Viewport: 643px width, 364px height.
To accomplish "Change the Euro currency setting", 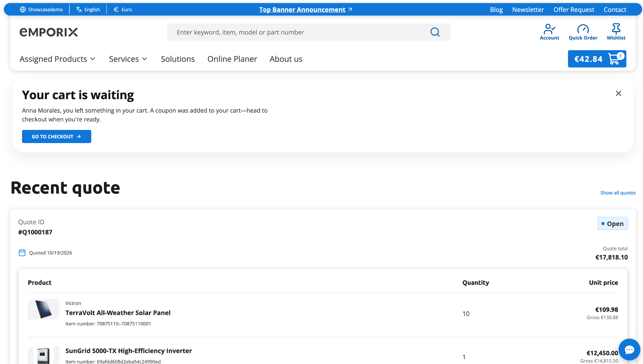I will coord(123,9).
